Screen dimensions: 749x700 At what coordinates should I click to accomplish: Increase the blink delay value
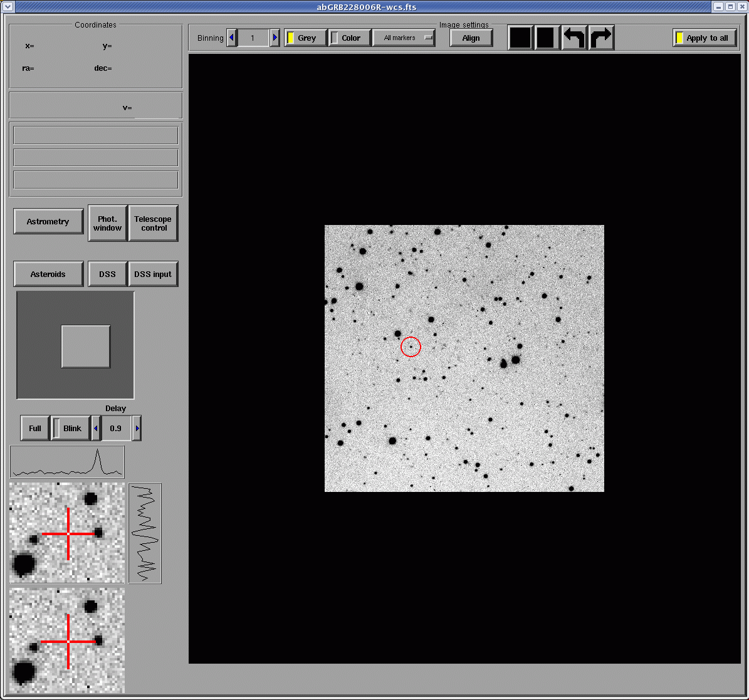[137, 428]
